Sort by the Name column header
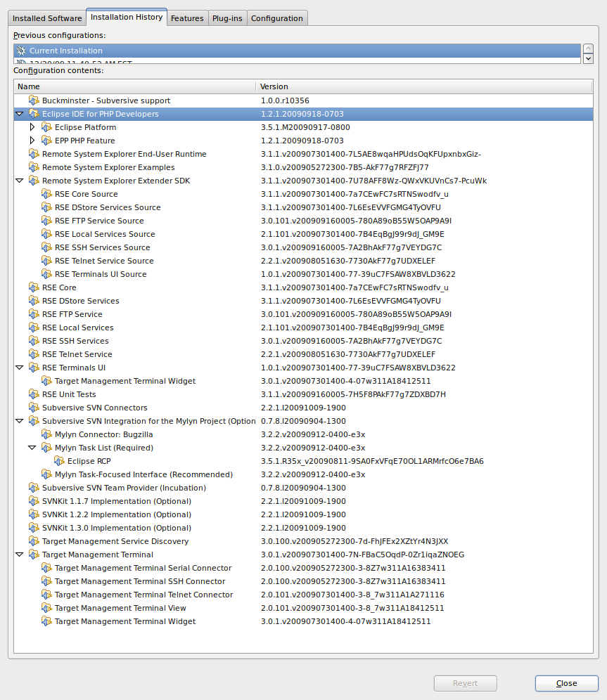 (x=134, y=86)
